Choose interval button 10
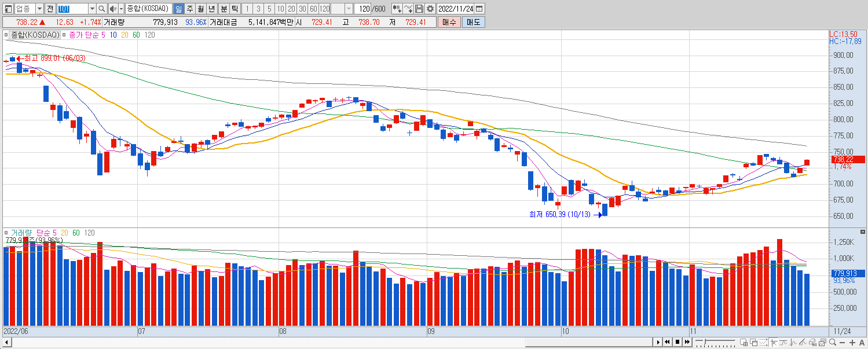868x349 pixels. coord(280,9)
